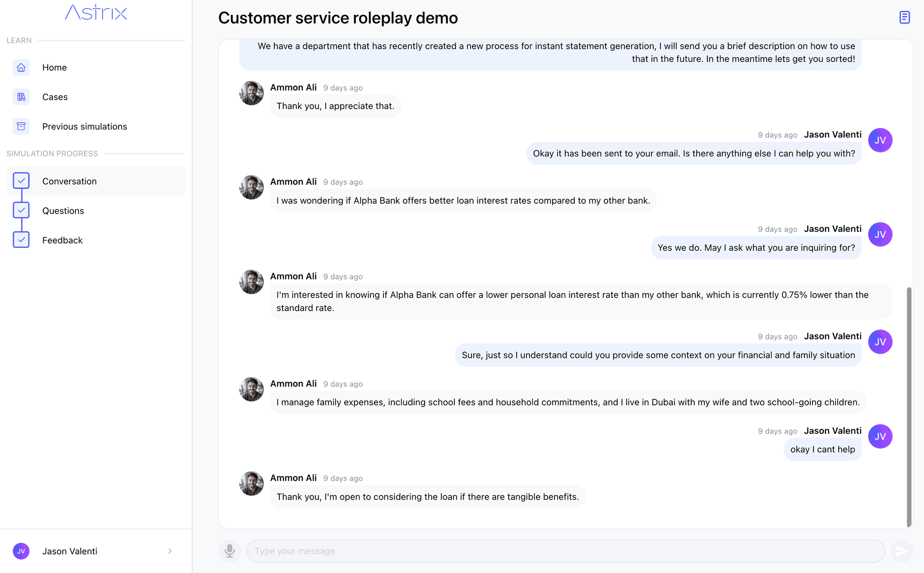This screenshot has width=924, height=573.
Task: Click the Home house icon in sidebar
Action: coord(21,68)
